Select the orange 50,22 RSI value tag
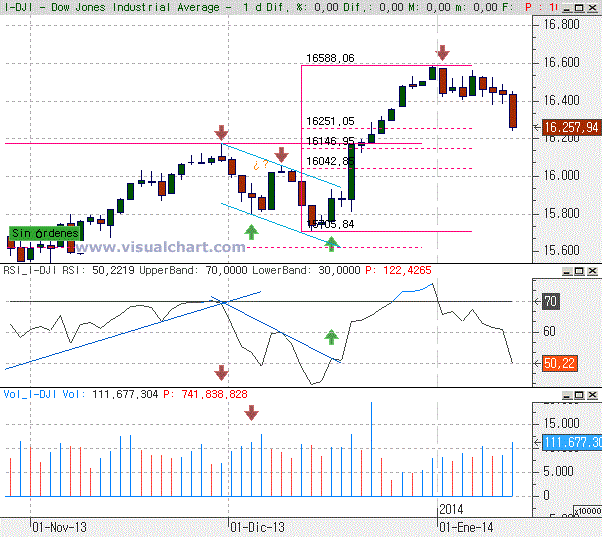The height and width of the screenshot is (537, 602). click(559, 363)
